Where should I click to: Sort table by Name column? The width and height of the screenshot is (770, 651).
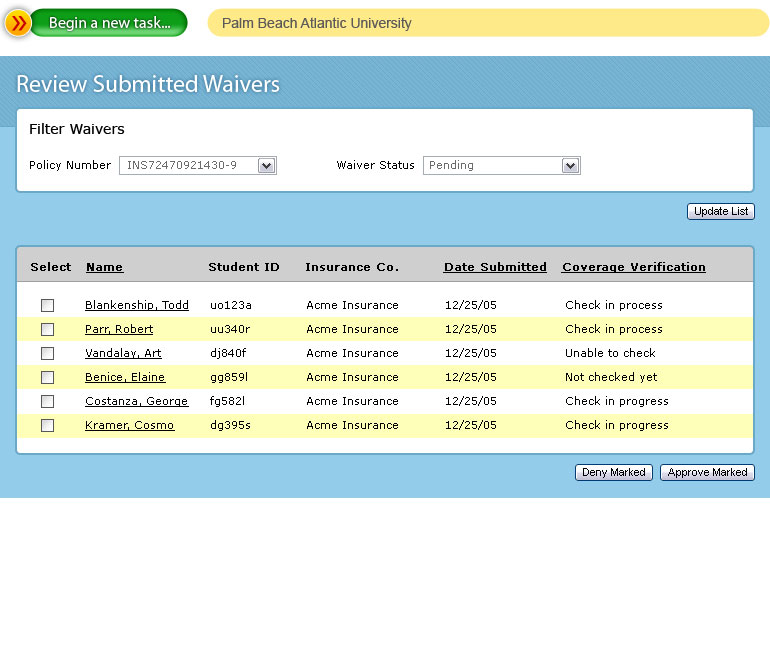point(105,267)
